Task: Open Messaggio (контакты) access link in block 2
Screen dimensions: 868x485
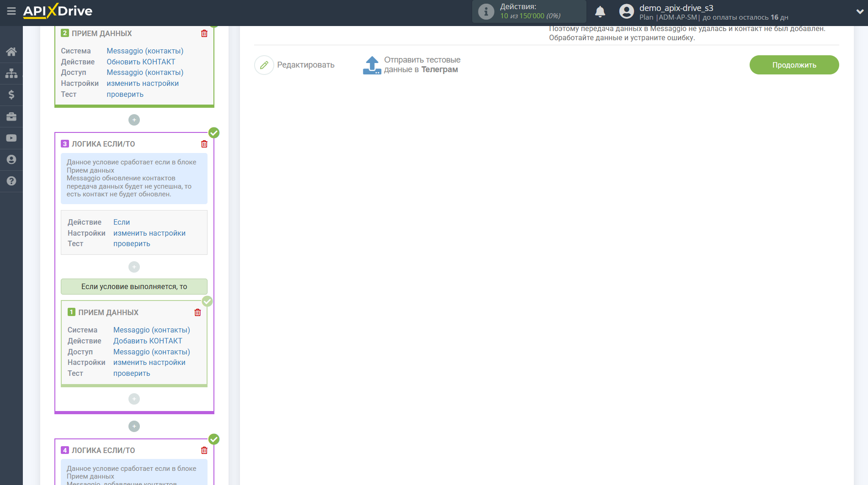Action: pyautogui.click(x=145, y=72)
